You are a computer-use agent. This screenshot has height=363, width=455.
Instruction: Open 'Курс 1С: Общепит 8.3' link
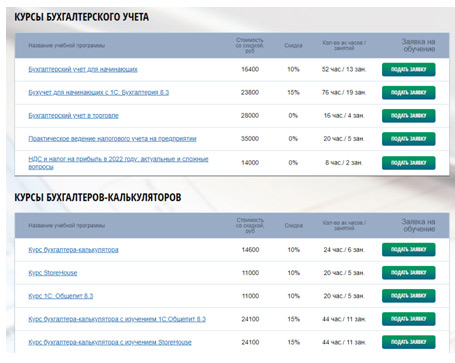(61, 296)
